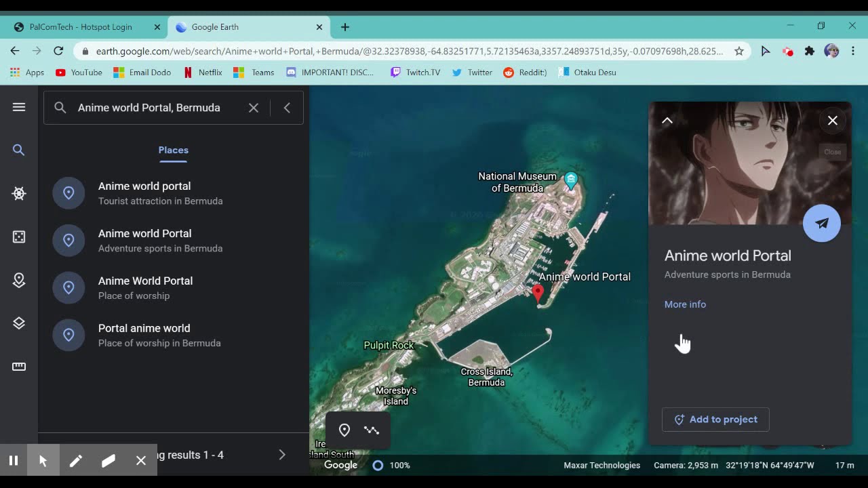Open the Voyager ship wheel icon
868x488 pixels.
19,194
